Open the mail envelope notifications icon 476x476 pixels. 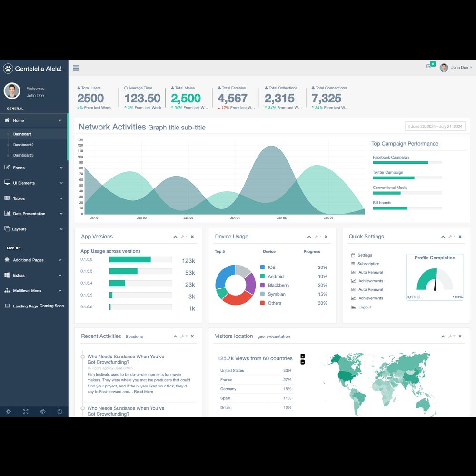[429, 66]
